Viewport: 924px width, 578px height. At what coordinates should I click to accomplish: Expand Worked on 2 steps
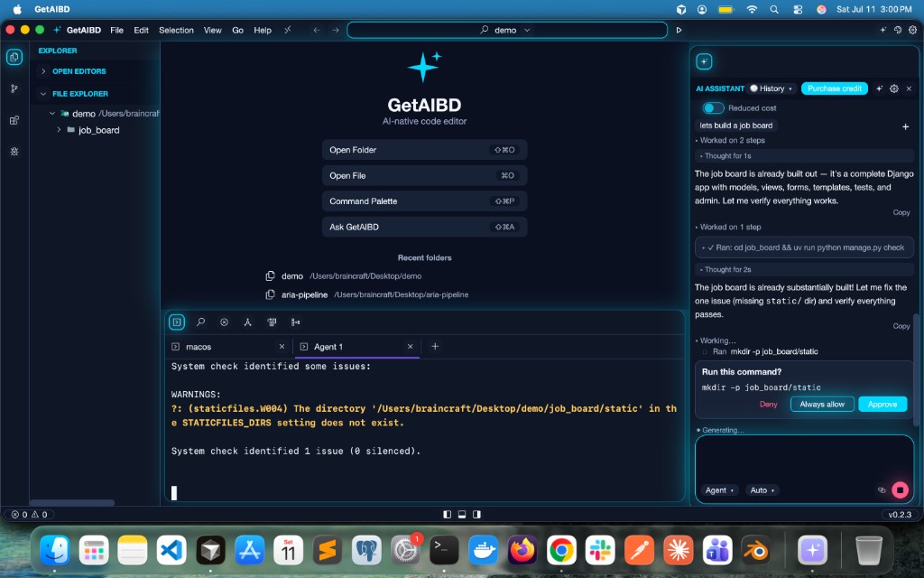tap(730, 140)
